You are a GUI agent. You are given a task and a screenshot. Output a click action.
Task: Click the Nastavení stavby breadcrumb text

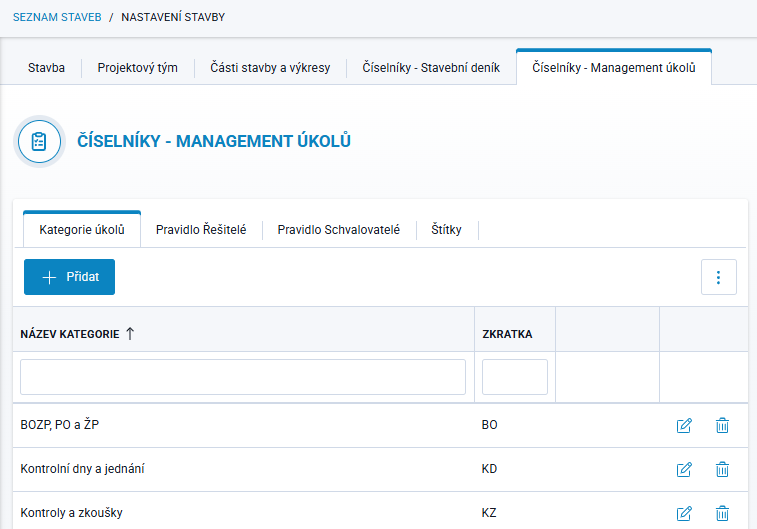(x=173, y=17)
